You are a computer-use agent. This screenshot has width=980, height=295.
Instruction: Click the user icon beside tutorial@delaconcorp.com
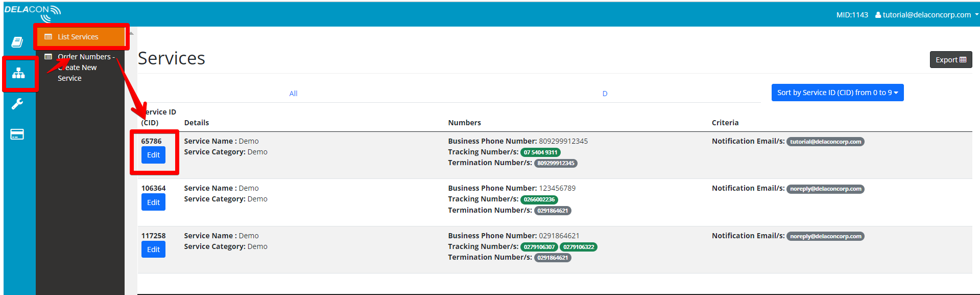click(x=878, y=15)
